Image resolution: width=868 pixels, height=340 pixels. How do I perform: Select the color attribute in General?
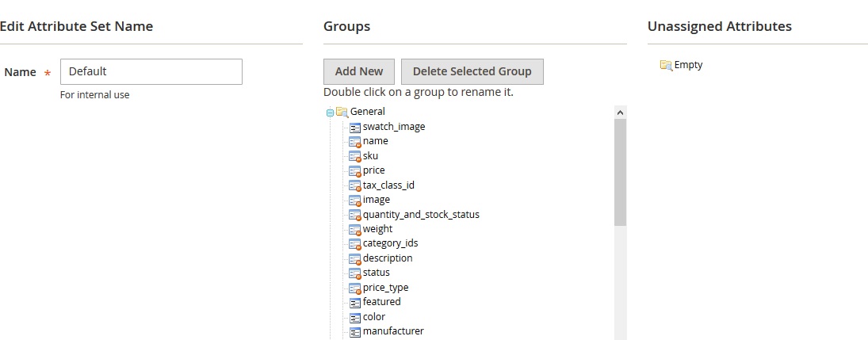[373, 317]
